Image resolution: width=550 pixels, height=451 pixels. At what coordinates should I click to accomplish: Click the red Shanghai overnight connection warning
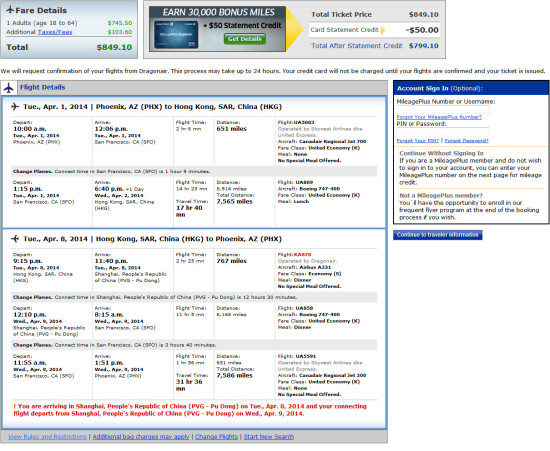point(190,410)
